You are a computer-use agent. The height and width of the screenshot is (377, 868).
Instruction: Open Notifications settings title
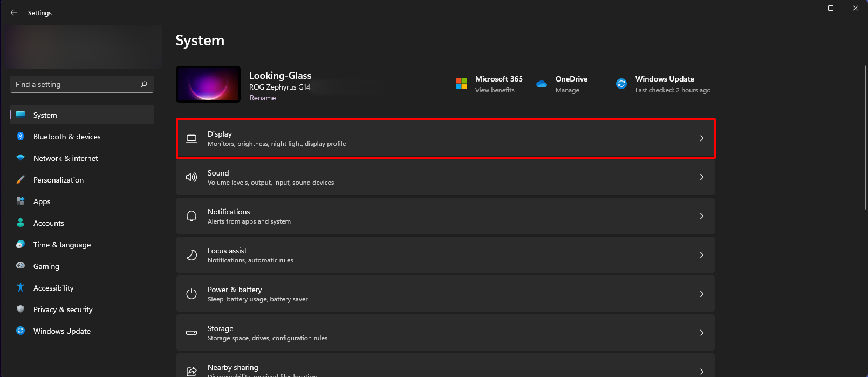229,212
